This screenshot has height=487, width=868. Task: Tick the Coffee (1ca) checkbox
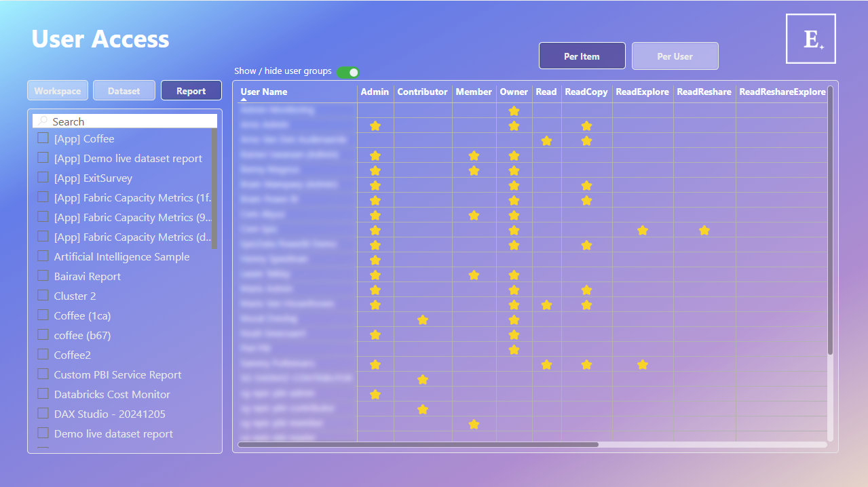(43, 315)
